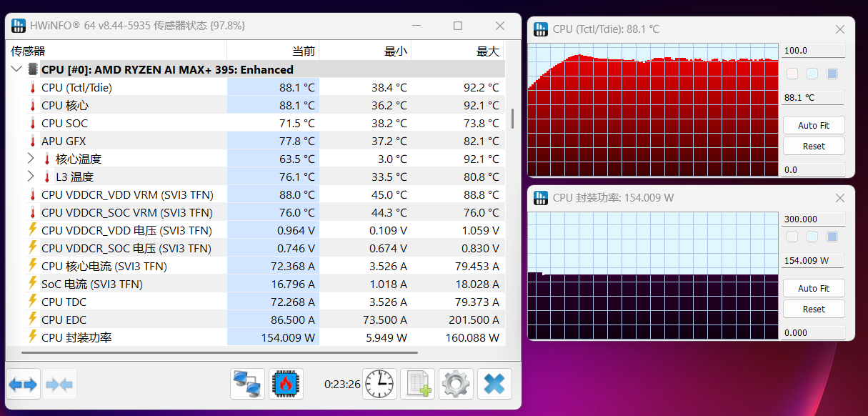Click Auto Fit in the temperature graph window
Image resolution: width=868 pixels, height=416 pixels.
[x=814, y=125]
